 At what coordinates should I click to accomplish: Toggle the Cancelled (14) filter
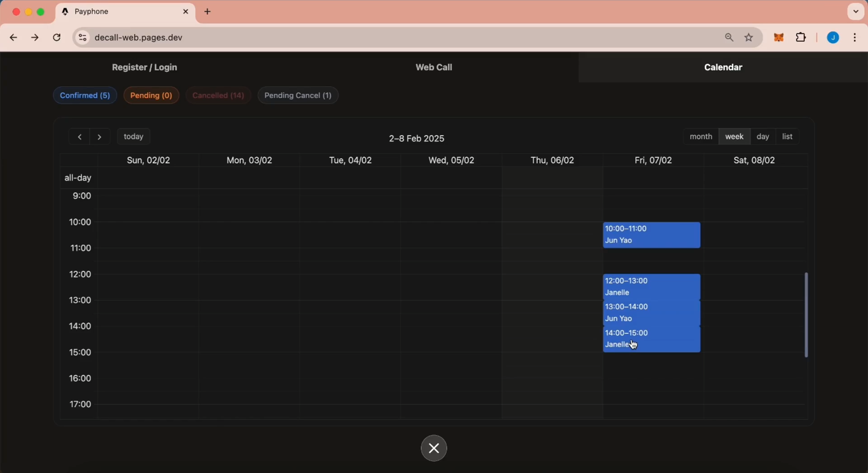(218, 96)
